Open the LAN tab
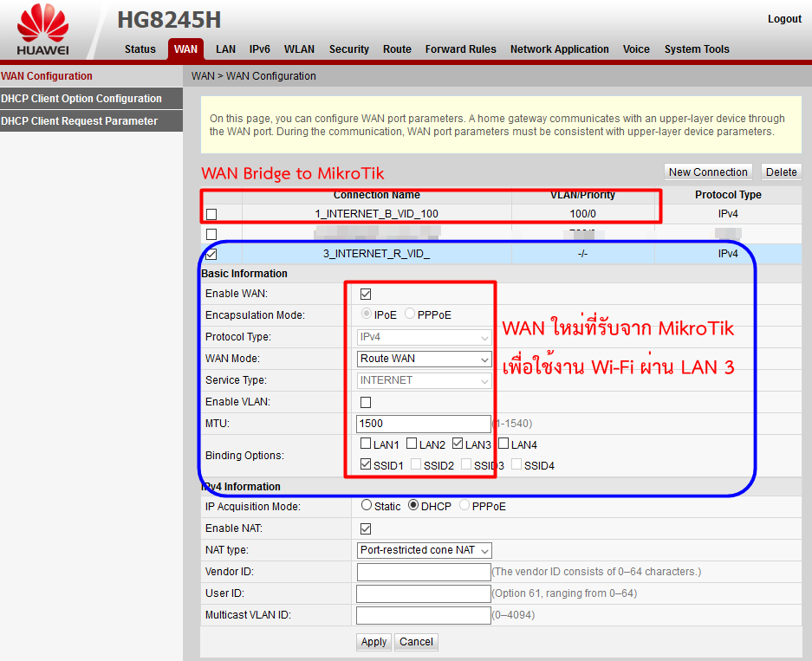 tap(225, 49)
